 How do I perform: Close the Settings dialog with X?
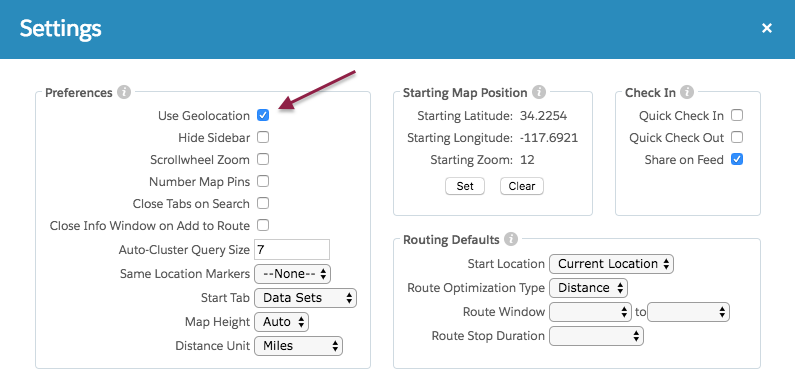coord(767,28)
